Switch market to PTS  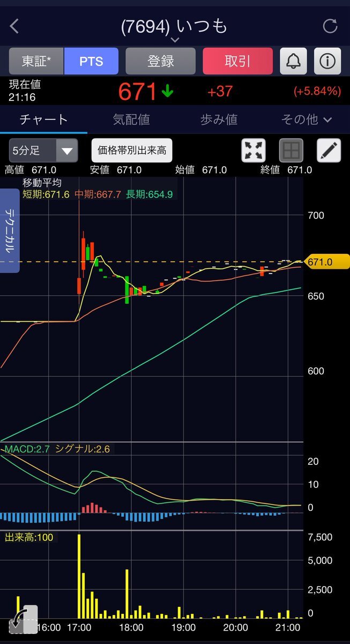[x=91, y=61]
